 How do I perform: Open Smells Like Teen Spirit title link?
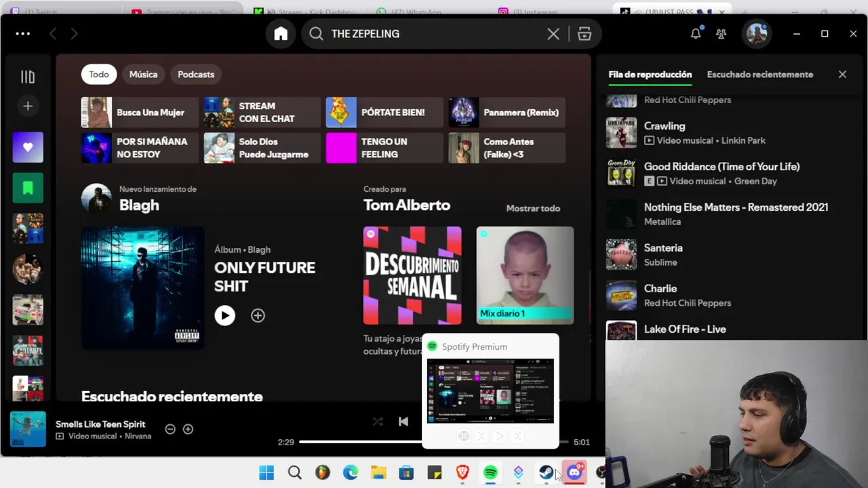pyautogui.click(x=100, y=424)
